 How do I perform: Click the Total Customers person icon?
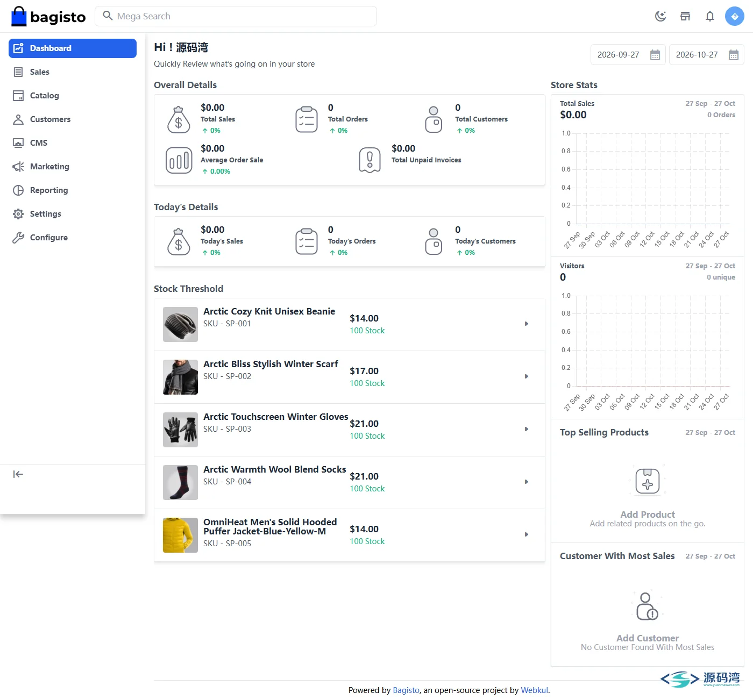(x=434, y=119)
